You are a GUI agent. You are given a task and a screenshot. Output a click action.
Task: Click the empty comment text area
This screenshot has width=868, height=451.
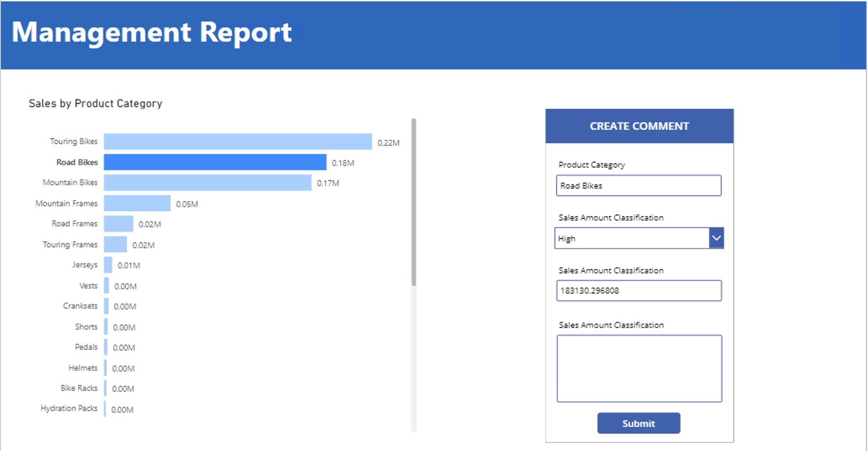click(639, 368)
